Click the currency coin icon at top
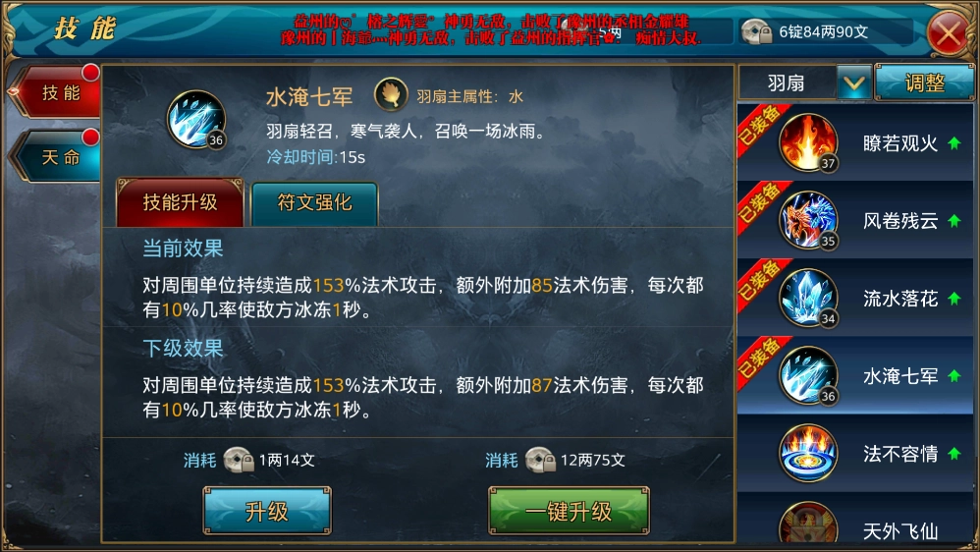The width and height of the screenshot is (980, 552). [757, 31]
